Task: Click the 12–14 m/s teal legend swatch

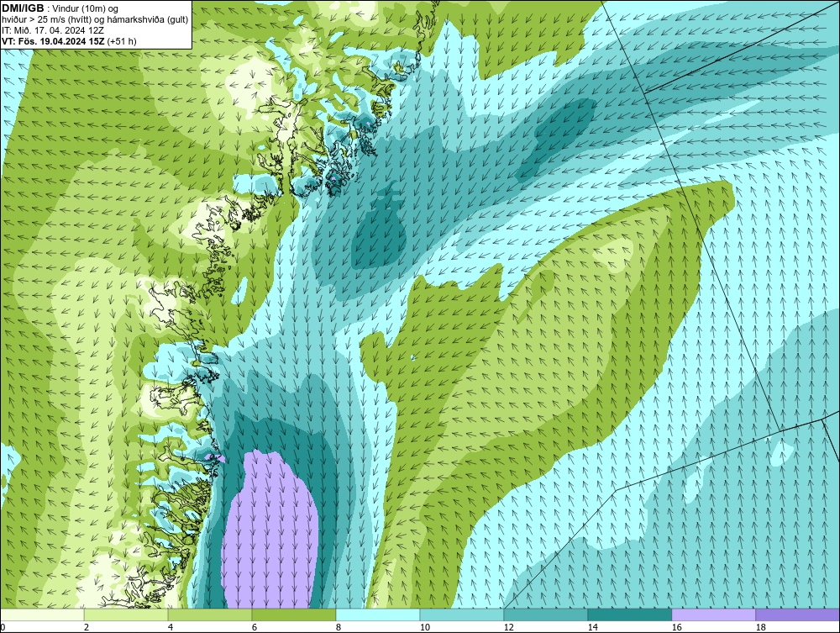Action: [x=545, y=615]
